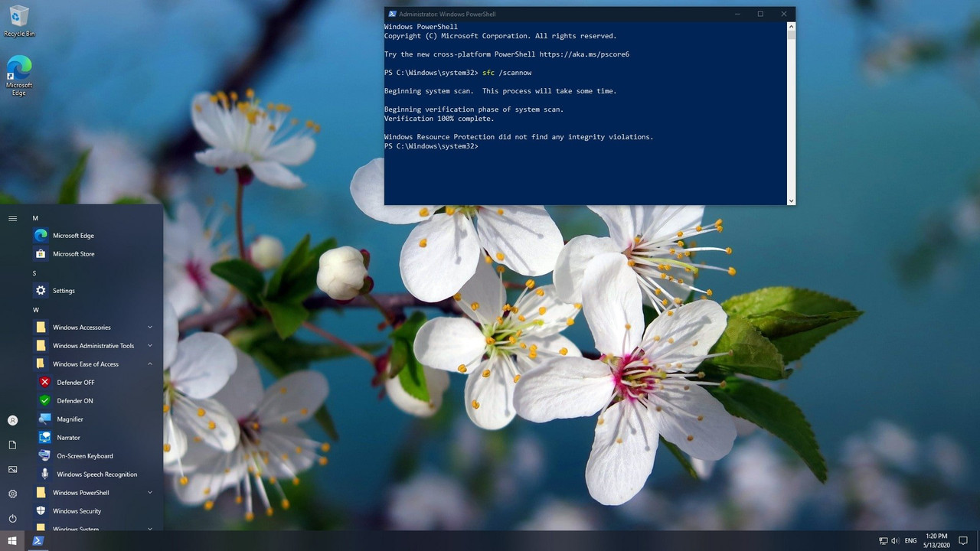Turn Defender off using the Defender OFF shortcut
Viewport: 980px width, 551px height.
coord(75,382)
